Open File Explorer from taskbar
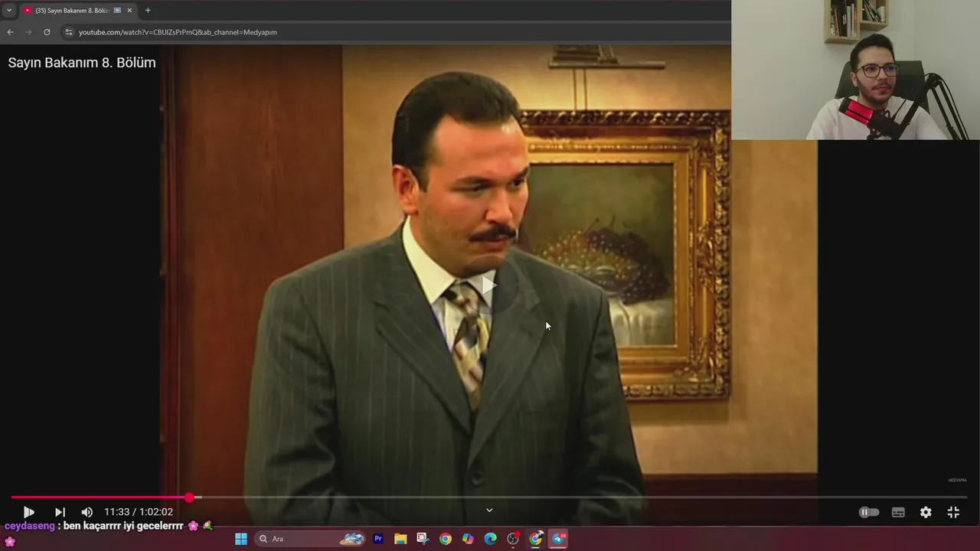The height and width of the screenshot is (551, 980). point(400,539)
